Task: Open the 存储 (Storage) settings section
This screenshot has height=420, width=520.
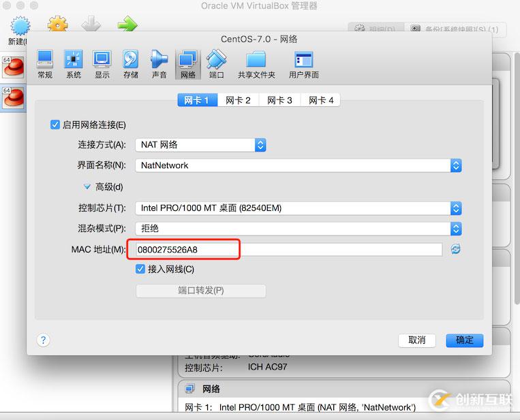Action: tap(130, 64)
